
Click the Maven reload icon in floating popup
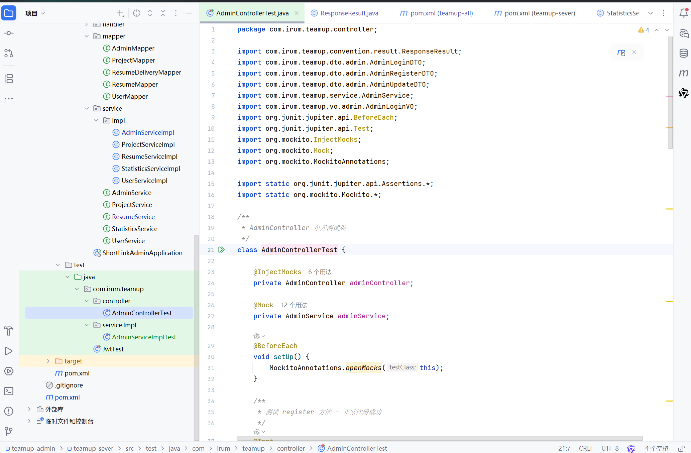coord(621,52)
